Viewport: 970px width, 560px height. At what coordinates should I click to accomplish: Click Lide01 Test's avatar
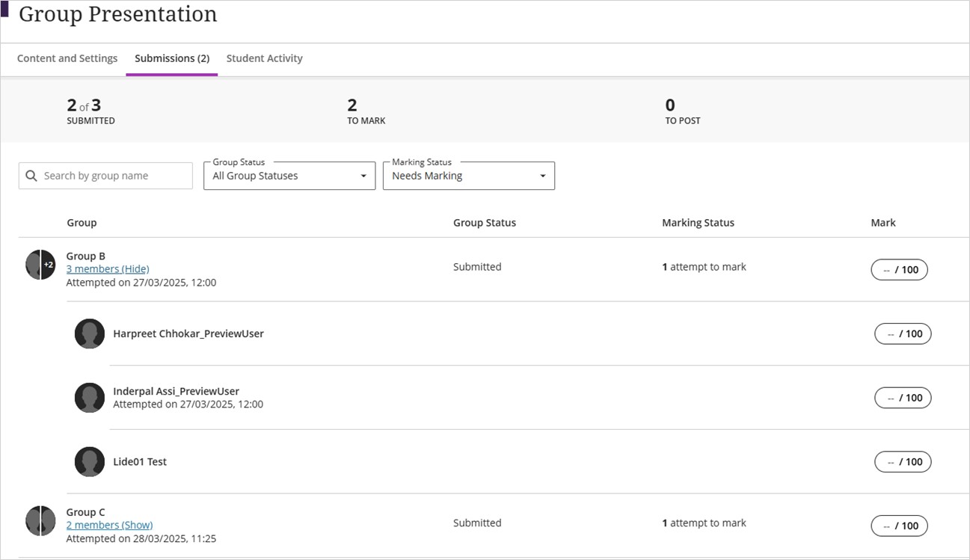90,462
